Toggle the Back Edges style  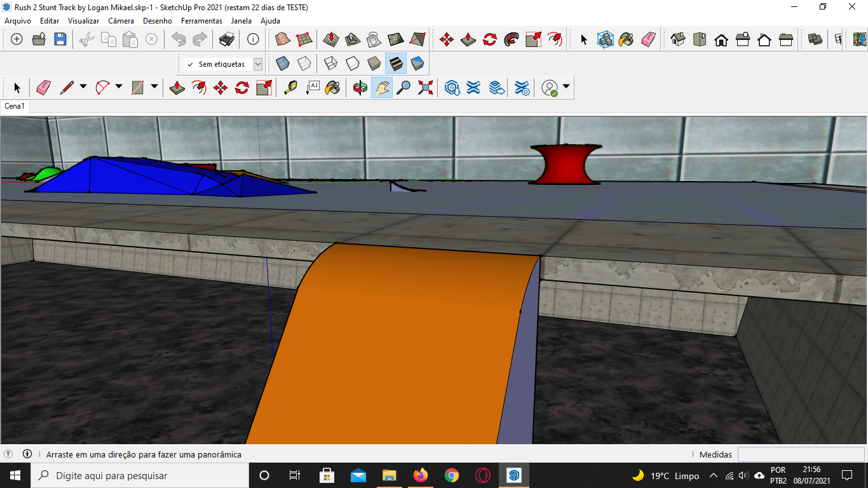(x=304, y=64)
